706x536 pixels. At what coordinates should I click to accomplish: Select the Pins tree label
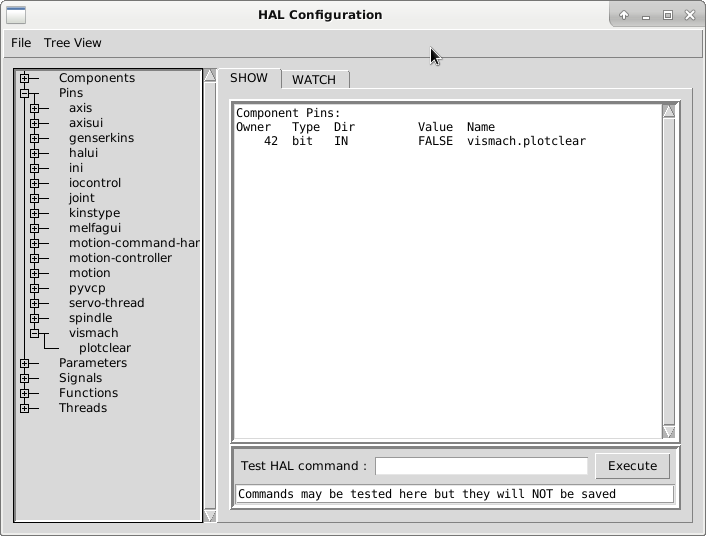click(71, 93)
